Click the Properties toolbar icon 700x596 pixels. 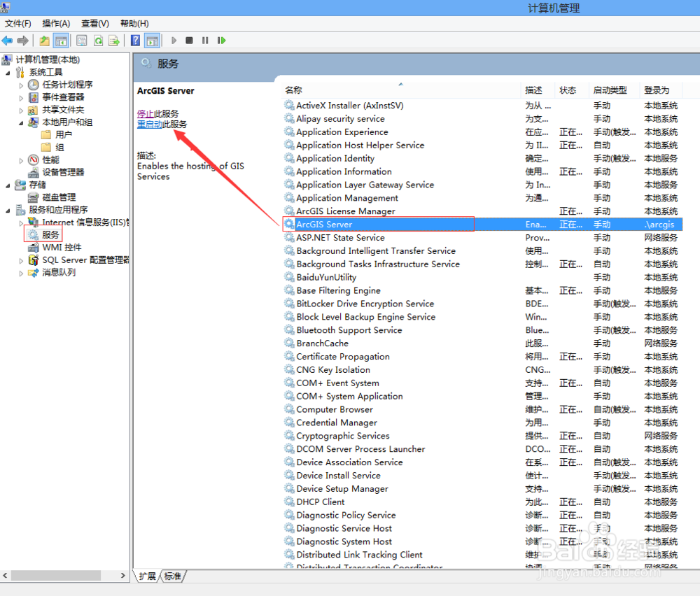[82, 41]
